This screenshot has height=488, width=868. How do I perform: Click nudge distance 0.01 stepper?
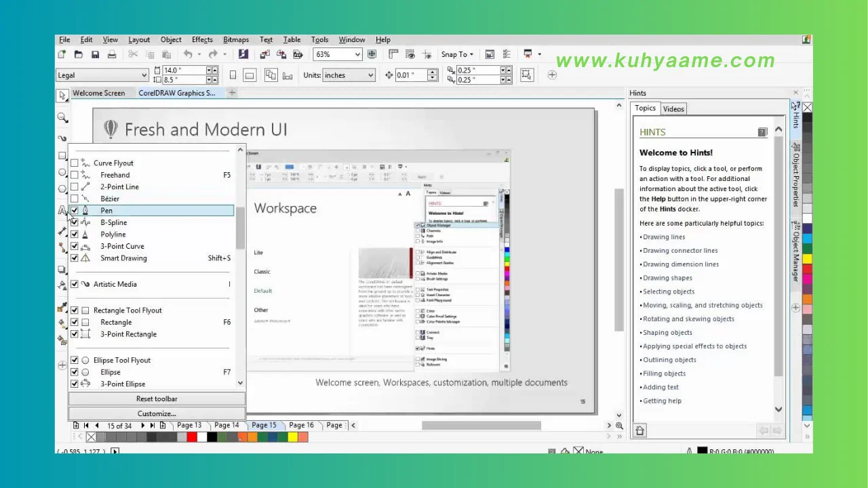point(433,75)
